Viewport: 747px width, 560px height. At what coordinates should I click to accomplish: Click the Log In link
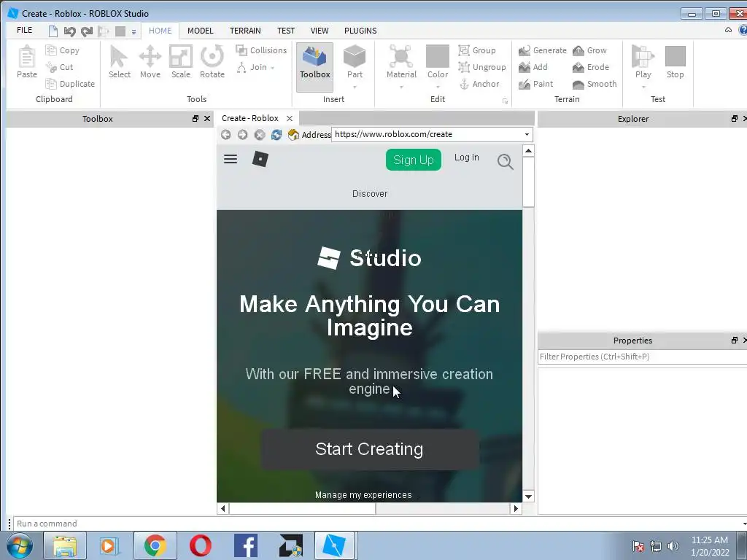point(466,157)
